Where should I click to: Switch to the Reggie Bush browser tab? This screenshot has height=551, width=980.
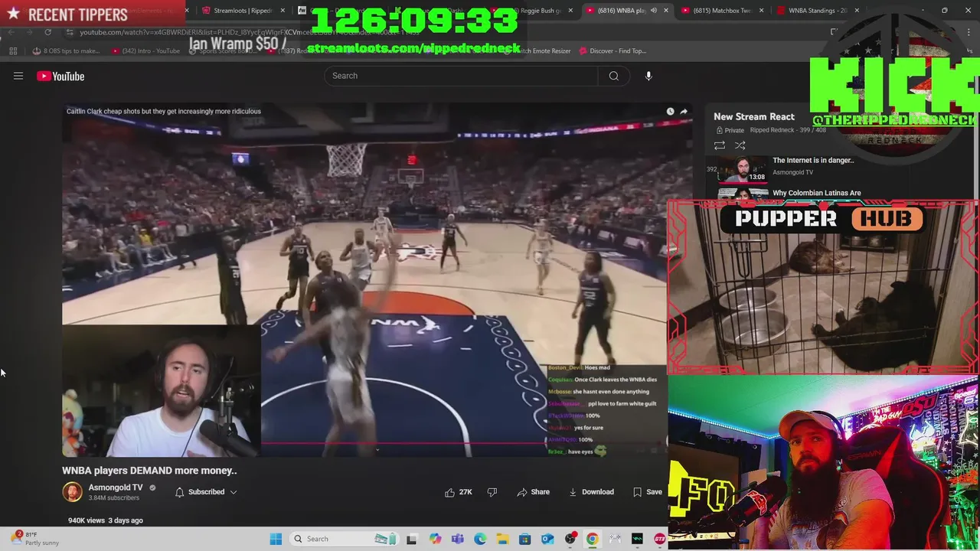[541, 11]
